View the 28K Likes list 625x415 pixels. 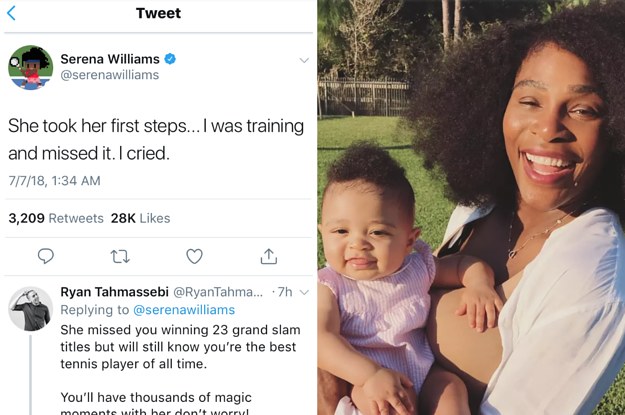[141, 218]
